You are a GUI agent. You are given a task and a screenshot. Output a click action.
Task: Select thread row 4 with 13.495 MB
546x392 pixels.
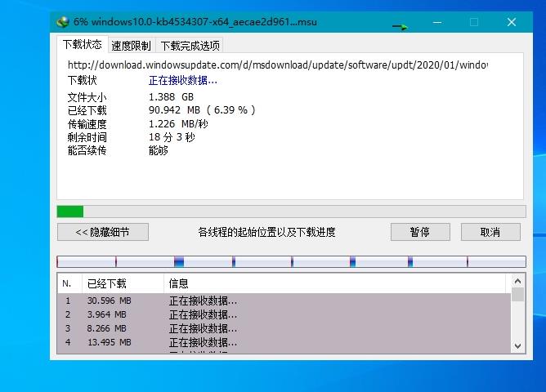[x=284, y=342]
